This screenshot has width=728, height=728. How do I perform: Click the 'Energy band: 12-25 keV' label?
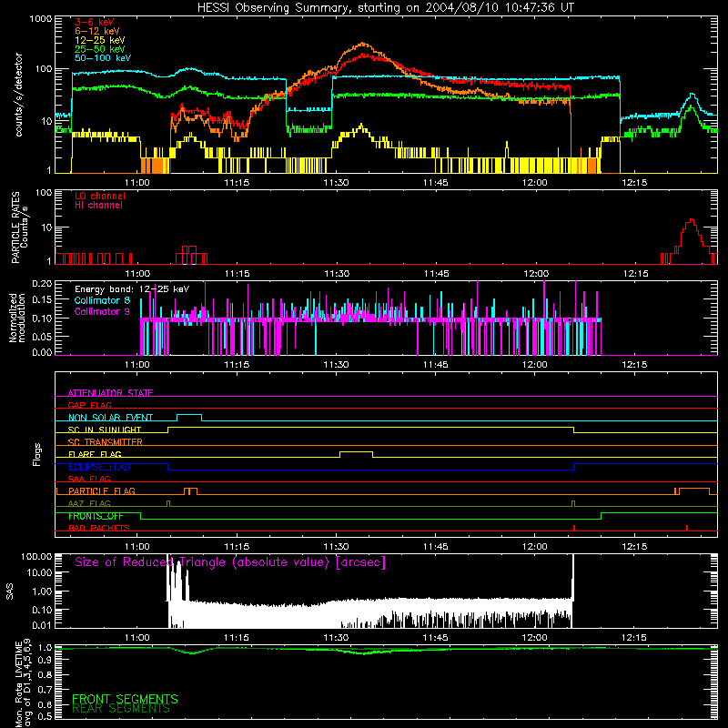(x=132, y=289)
